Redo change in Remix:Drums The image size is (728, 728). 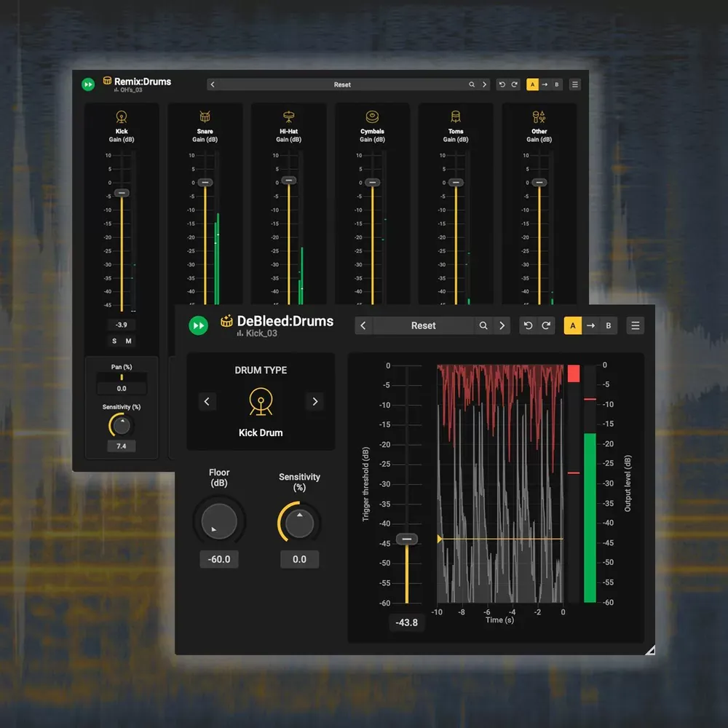(x=515, y=84)
